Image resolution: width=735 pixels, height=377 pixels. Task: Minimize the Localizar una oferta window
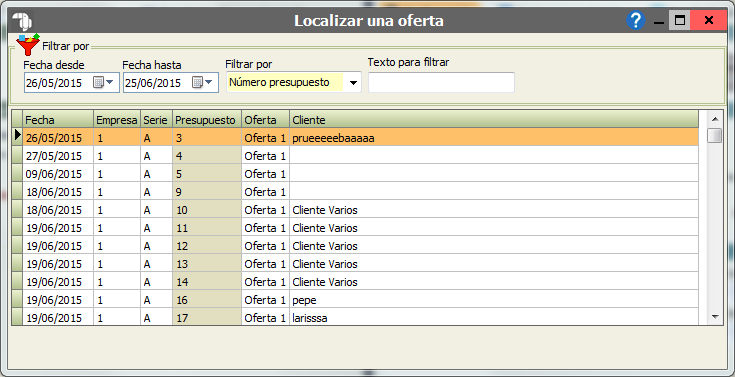[x=659, y=21]
